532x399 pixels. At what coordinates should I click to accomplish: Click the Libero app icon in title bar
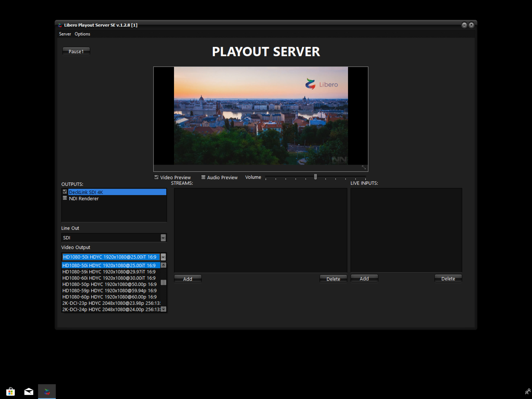(x=60, y=25)
